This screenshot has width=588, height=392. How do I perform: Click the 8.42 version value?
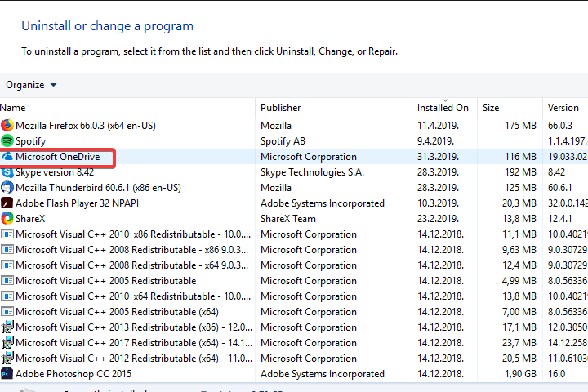556,172
